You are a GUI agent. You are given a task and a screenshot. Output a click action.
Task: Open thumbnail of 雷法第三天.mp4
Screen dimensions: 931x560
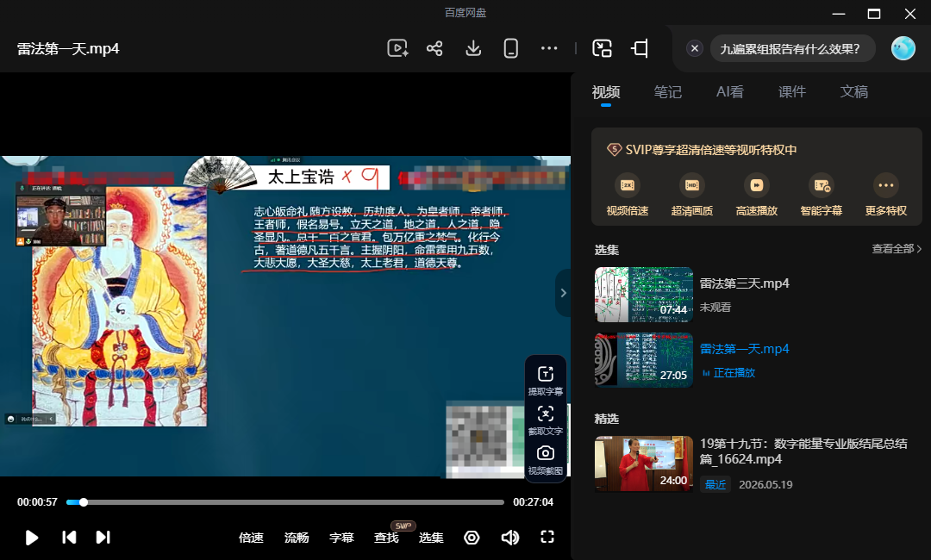(x=644, y=295)
